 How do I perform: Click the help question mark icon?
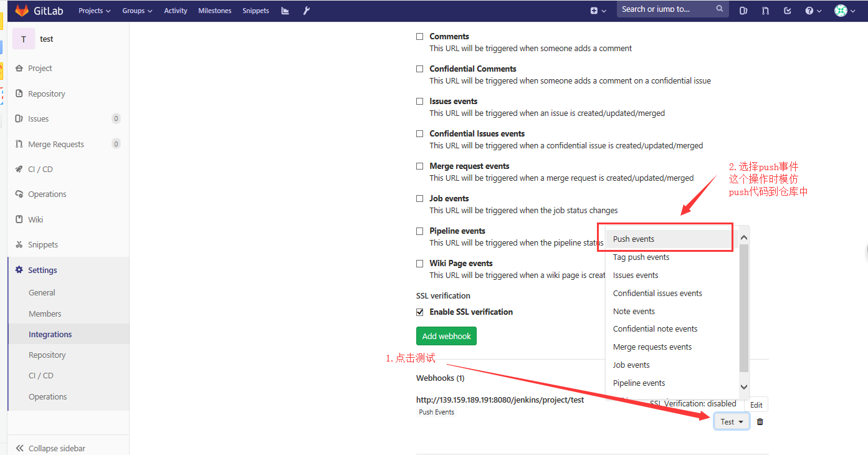tap(809, 11)
